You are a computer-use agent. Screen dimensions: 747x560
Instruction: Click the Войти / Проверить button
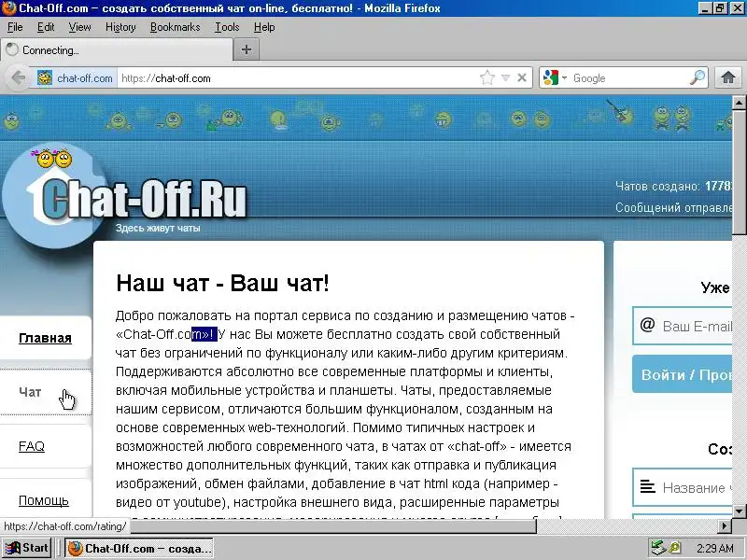683,374
